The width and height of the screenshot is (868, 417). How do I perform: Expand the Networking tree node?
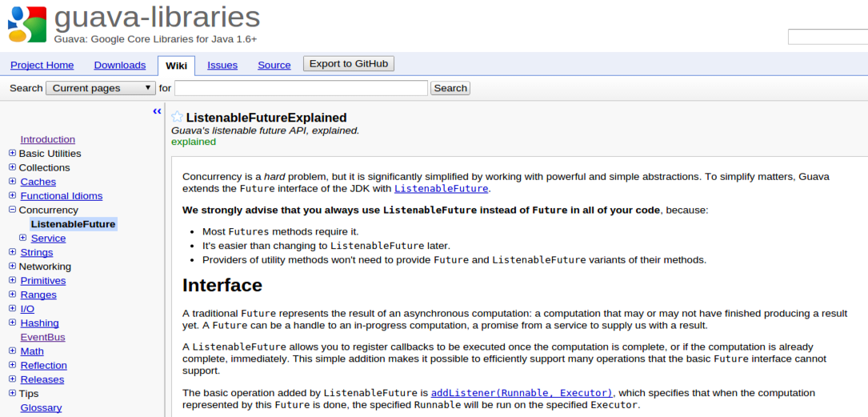point(12,266)
